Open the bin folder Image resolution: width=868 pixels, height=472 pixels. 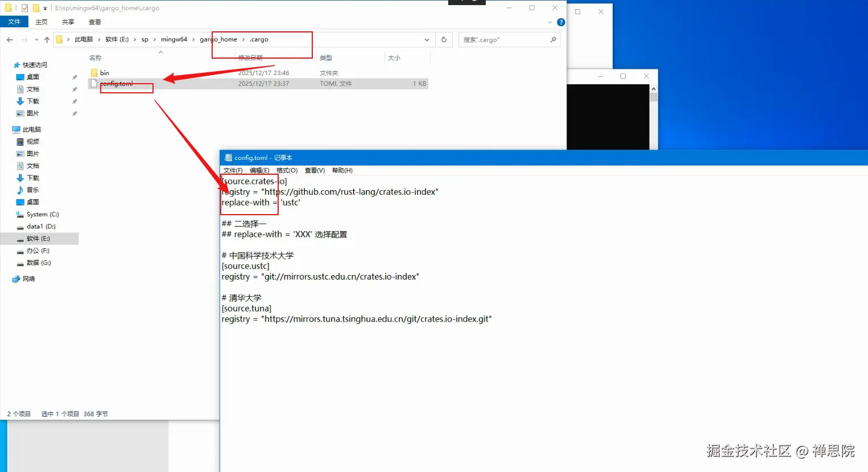coord(104,73)
